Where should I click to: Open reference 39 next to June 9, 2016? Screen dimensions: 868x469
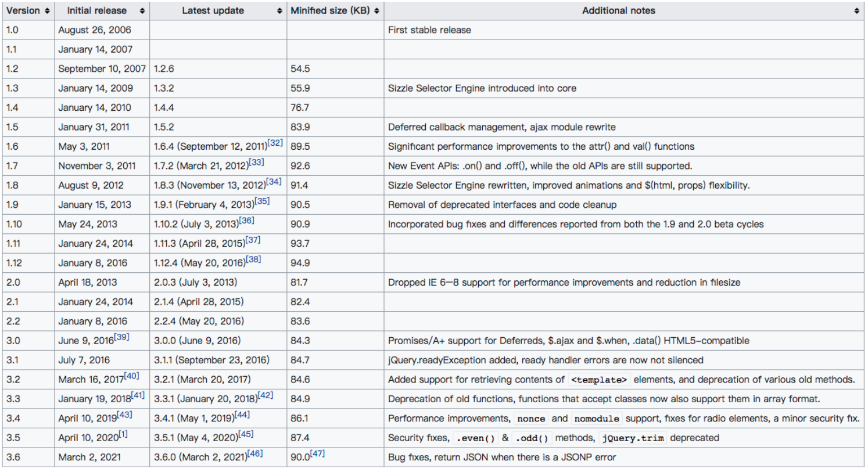tap(121, 337)
